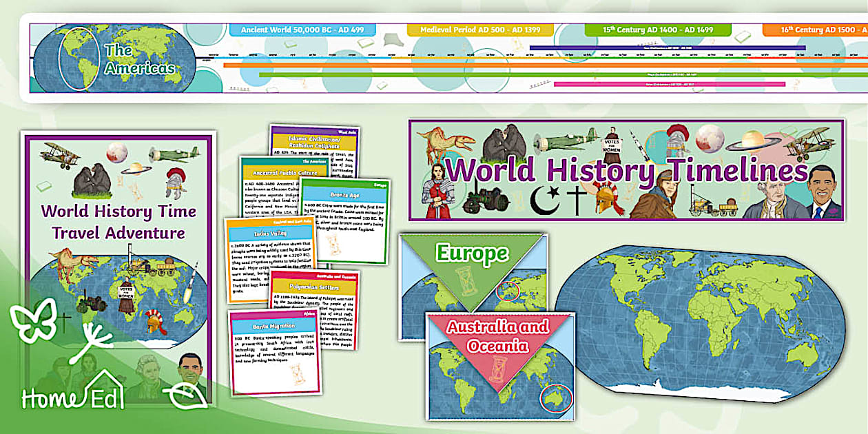The width and height of the screenshot is (868, 434).
Task: Select the 15th Century AD 1400 tab
Action: point(657,30)
